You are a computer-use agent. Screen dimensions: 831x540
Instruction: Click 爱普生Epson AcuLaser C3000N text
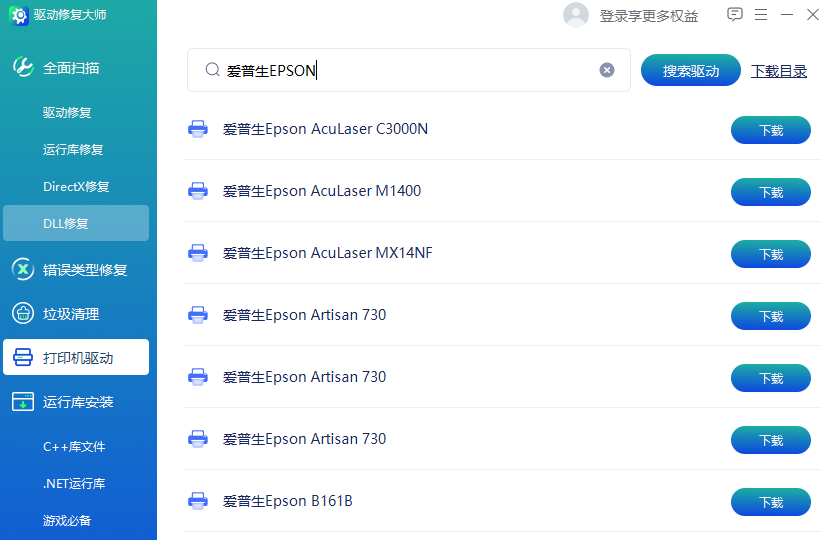325,129
